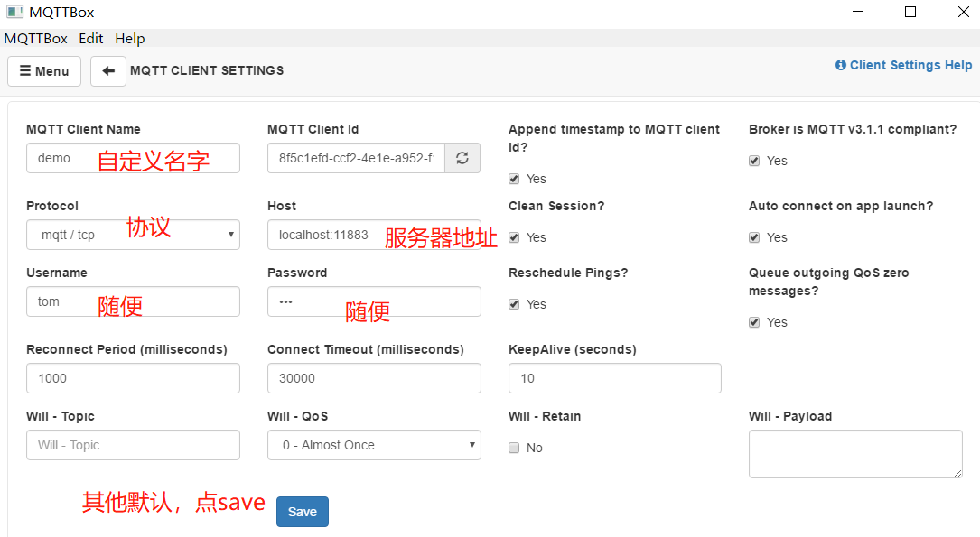
Task: Focus the Will - Topic field
Action: [x=133, y=445]
